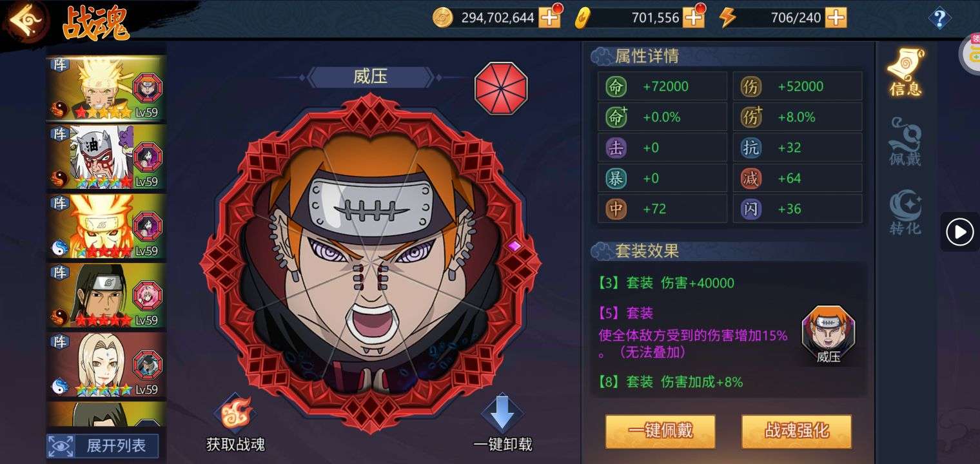Tap 一键卸载 down-arrow icon

[502, 414]
